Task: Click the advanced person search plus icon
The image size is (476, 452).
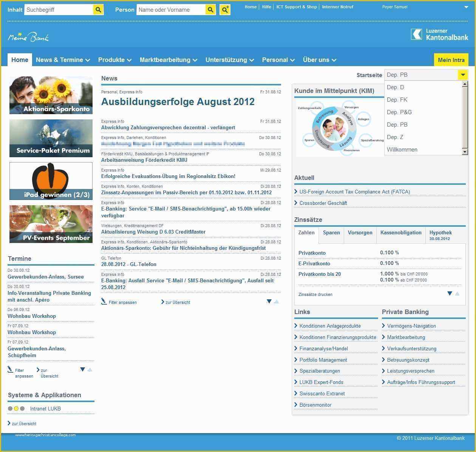Action: [225, 10]
